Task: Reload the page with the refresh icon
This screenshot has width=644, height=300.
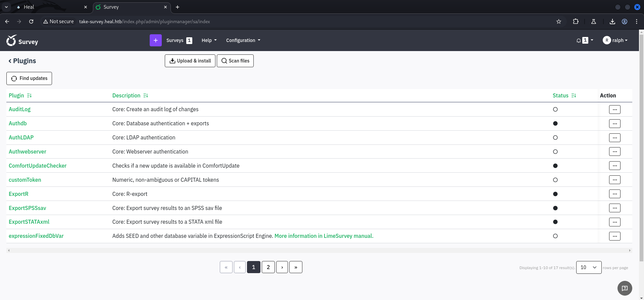Action: (31, 22)
